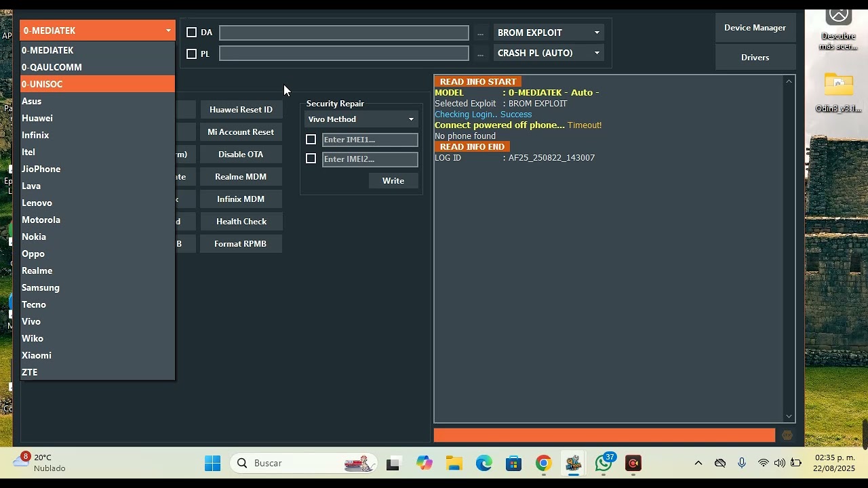
Task: Select Lenovo brand entry
Action: 98,203
